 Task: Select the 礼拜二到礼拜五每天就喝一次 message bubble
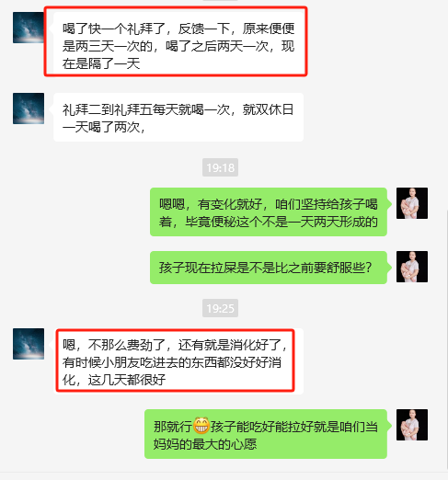(178, 118)
